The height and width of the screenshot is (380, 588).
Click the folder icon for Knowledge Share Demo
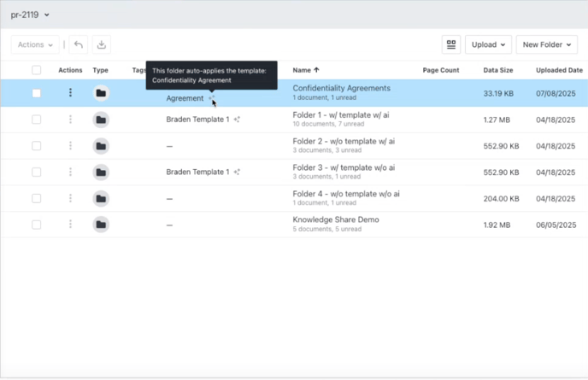click(x=101, y=225)
